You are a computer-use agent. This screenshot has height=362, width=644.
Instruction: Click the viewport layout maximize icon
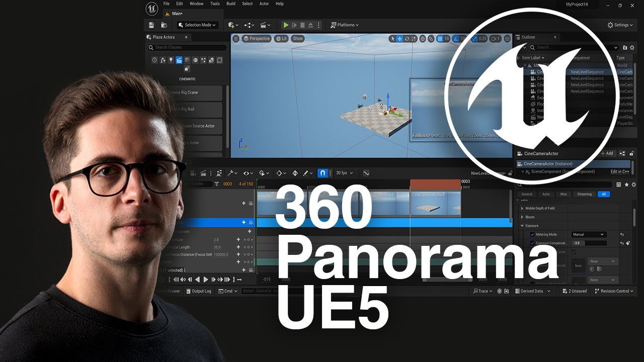507,39
